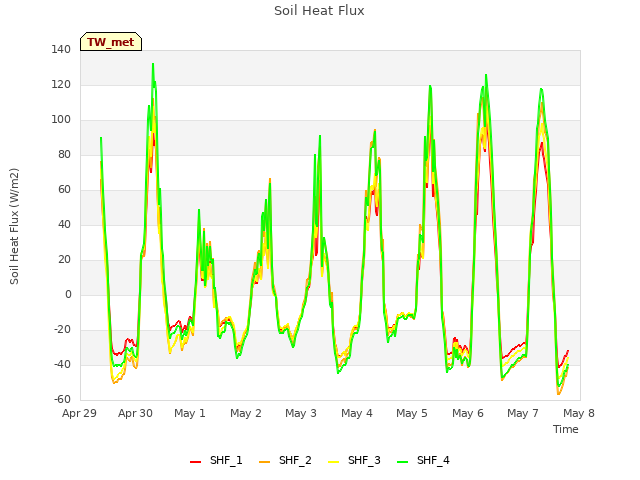Click the 0 y-axis tick label
The width and height of the screenshot is (640, 480).
click(x=68, y=295)
